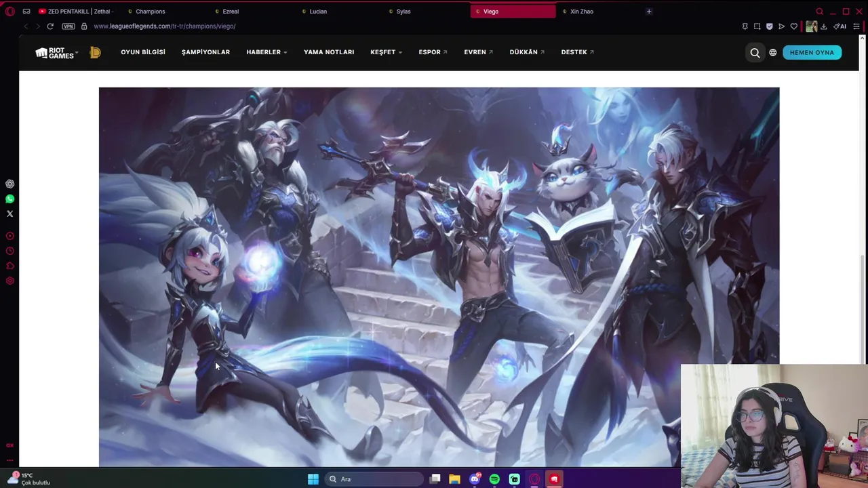
Task: Open the ChatGPT sidebar icon
Action: tap(10, 184)
